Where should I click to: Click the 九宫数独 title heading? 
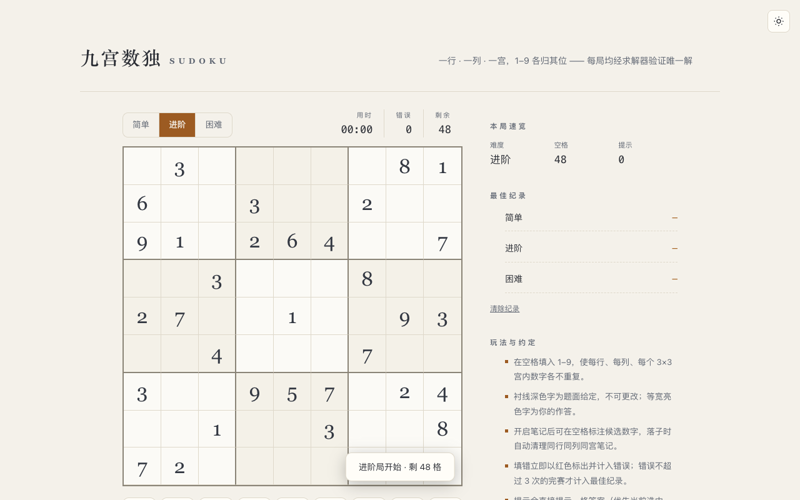121,58
